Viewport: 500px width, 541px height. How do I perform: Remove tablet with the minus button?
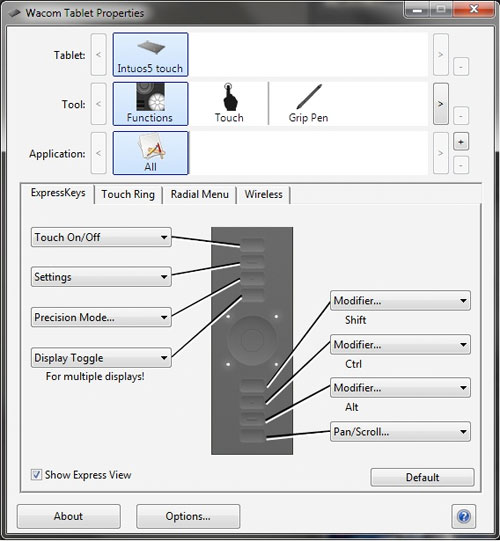(x=461, y=66)
